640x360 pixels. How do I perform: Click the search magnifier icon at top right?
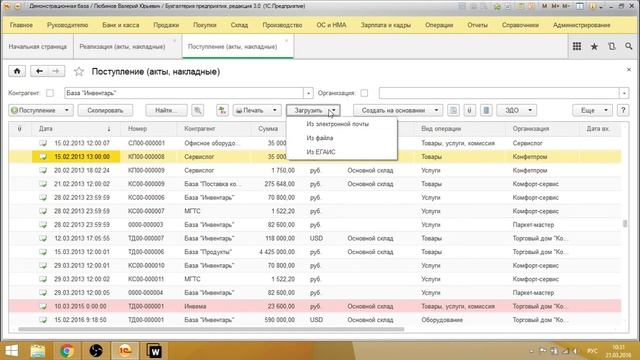tap(629, 47)
